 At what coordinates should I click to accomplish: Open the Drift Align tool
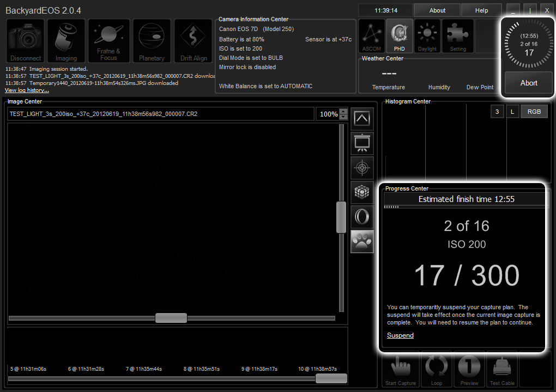(x=194, y=41)
